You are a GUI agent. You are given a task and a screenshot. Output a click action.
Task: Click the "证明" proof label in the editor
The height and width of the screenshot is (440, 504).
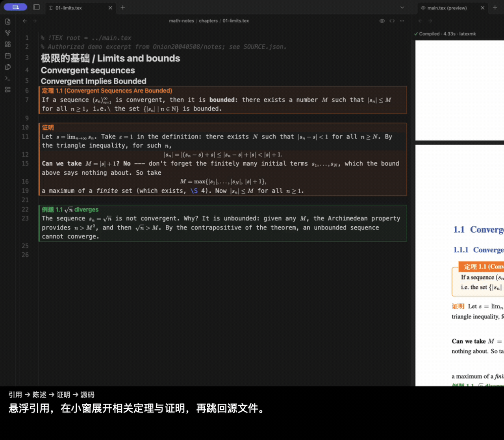click(48, 128)
